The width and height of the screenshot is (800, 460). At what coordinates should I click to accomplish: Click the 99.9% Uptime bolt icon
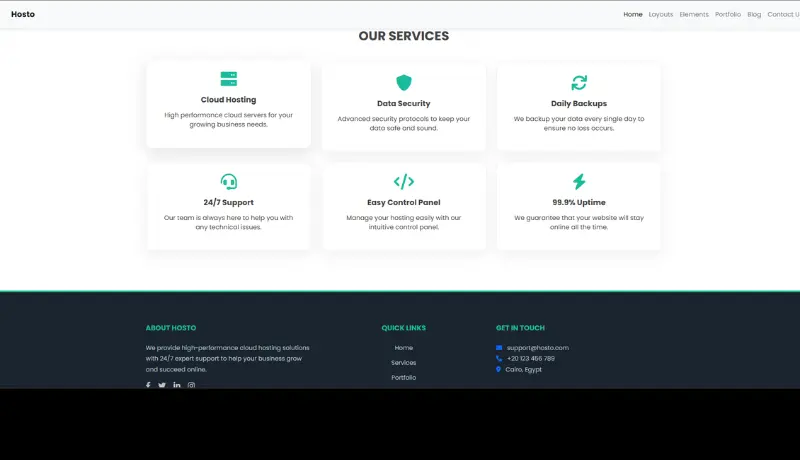579,182
